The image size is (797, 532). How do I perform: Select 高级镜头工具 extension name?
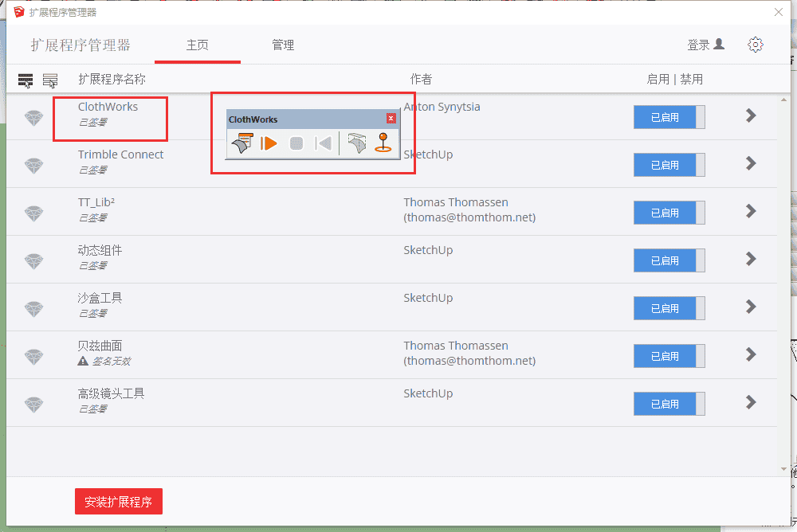111,393
